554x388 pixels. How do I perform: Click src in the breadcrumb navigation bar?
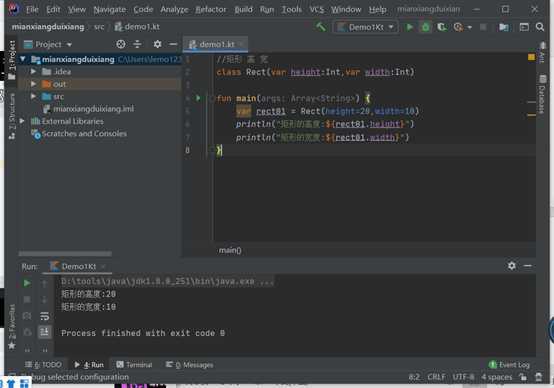(99, 27)
